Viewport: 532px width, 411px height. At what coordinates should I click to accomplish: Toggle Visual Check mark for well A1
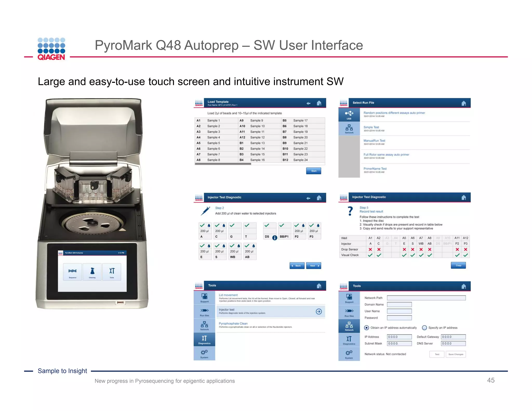pyautogui.click(x=370, y=255)
